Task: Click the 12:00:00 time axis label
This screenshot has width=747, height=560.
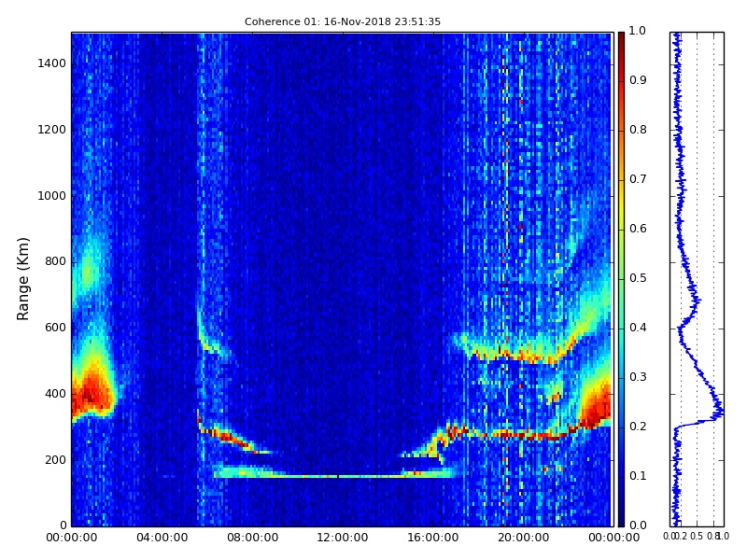Action: [x=343, y=538]
